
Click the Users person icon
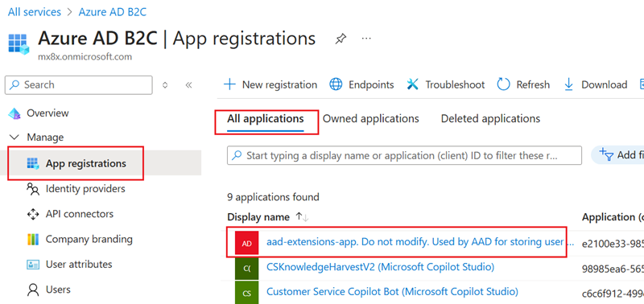coord(33,290)
